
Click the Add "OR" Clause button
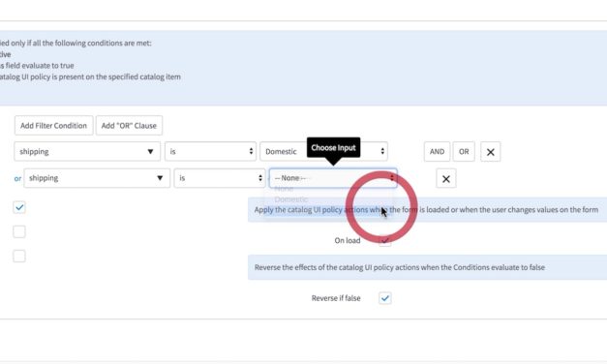[129, 126]
